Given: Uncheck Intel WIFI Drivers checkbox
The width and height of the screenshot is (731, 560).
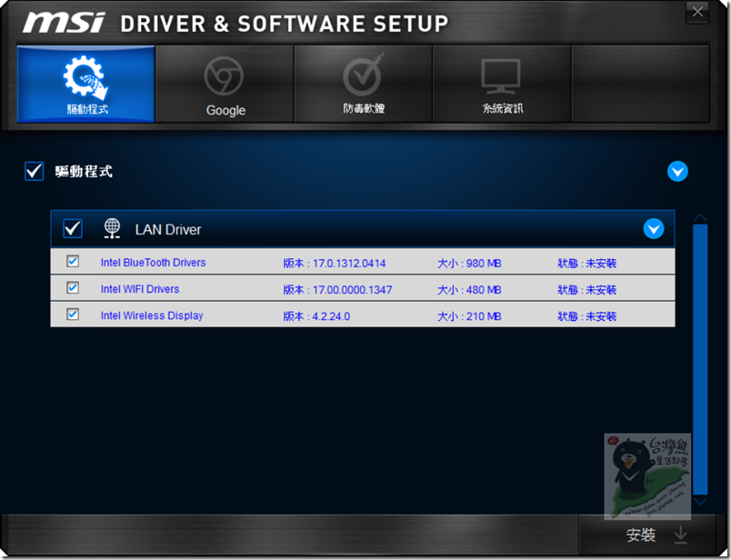Looking at the screenshot, I should (73, 287).
